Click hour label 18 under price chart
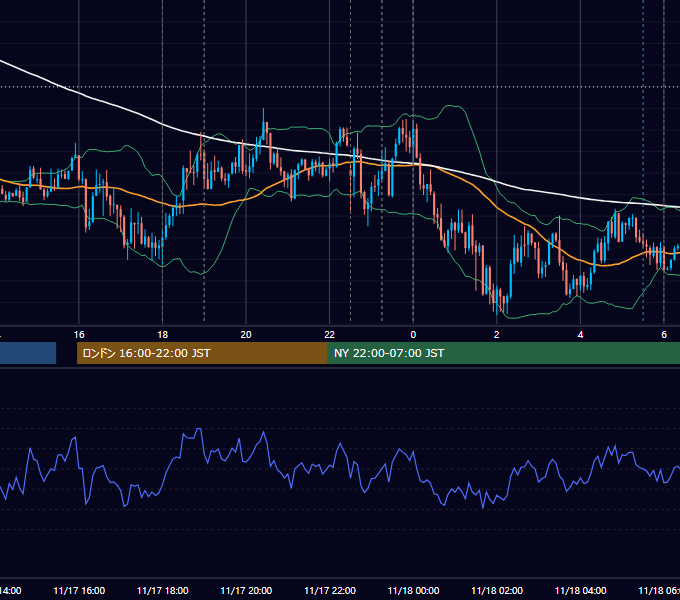 pyautogui.click(x=163, y=335)
